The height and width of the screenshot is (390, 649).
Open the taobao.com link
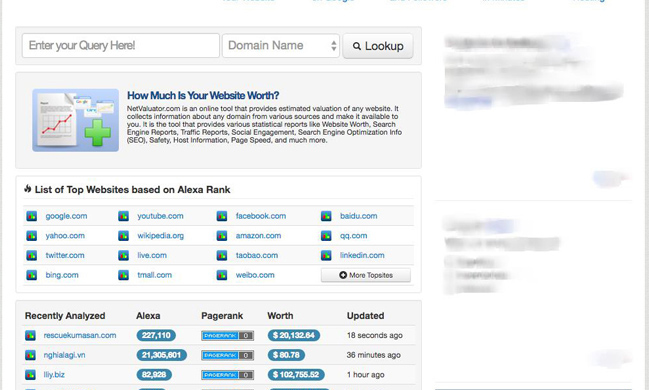(x=257, y=255)
